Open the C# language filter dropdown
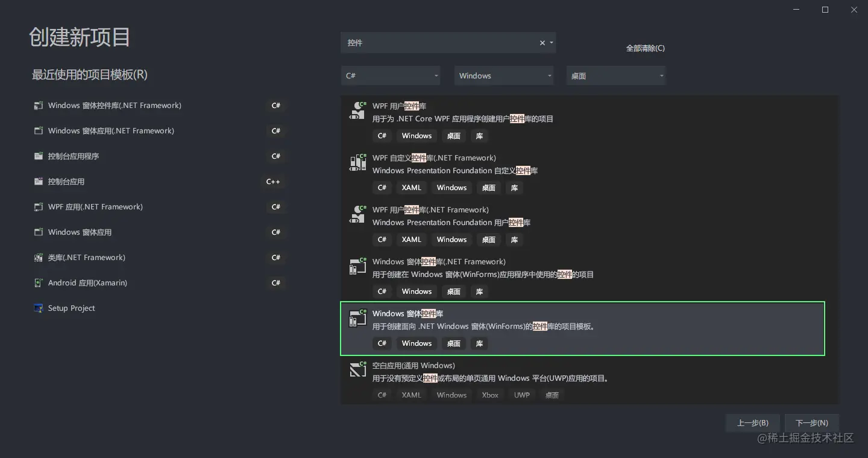The height and width of the screenshot is (458, 868). pyautogui.click(x=391, y=76)
